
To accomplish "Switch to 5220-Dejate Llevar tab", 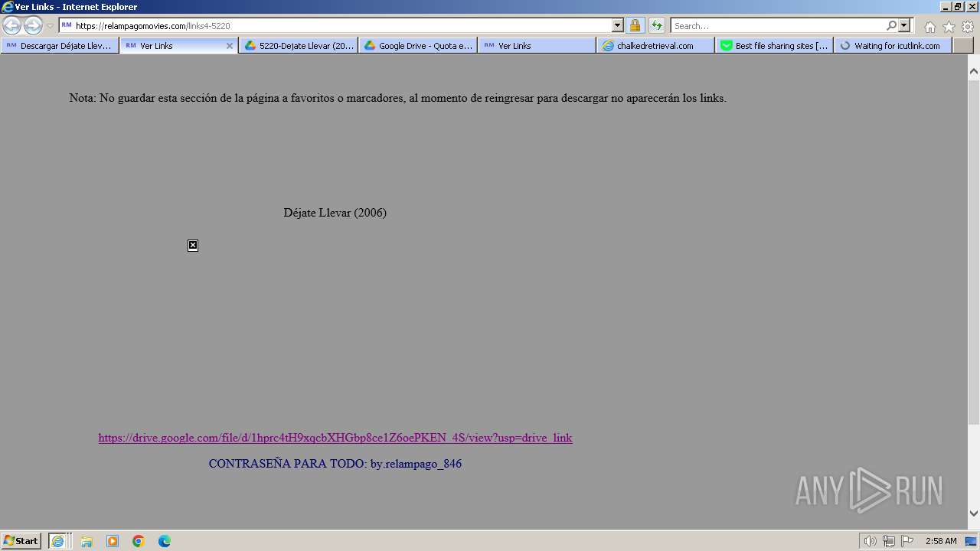I will click(x=299, y=46).
